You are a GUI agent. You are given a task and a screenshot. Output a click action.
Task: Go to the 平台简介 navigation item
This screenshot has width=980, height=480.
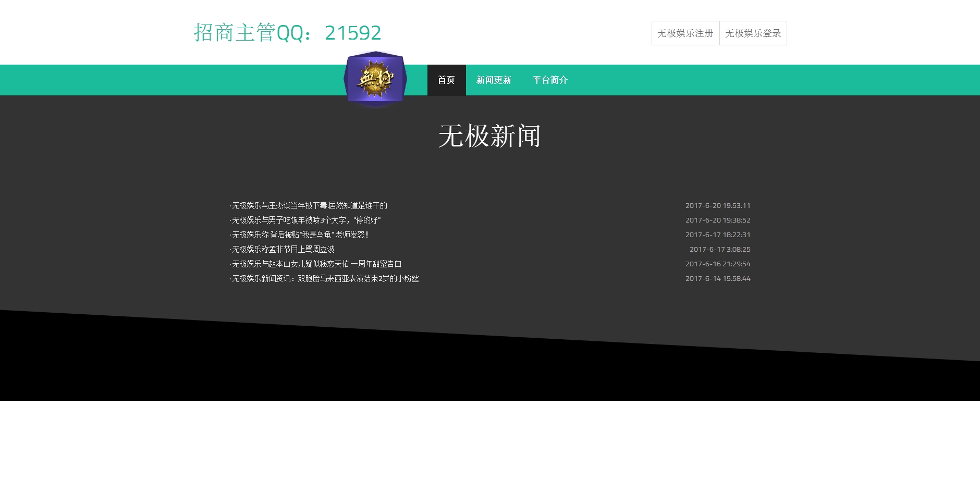point(550,80)
